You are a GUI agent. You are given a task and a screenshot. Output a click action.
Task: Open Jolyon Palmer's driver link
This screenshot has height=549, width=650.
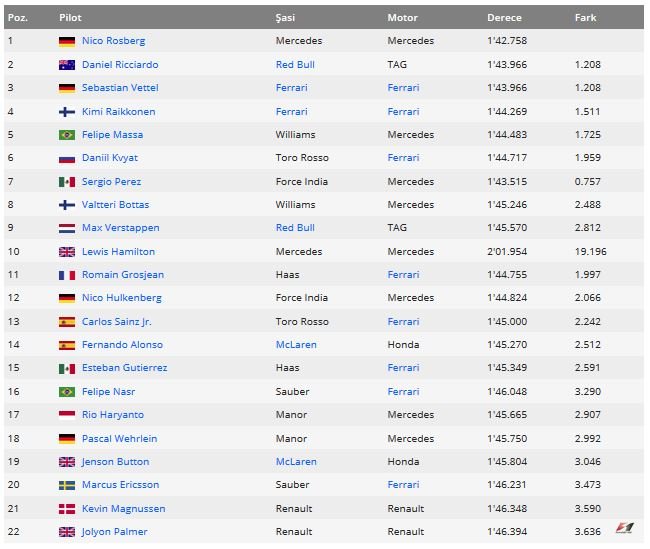114,532
